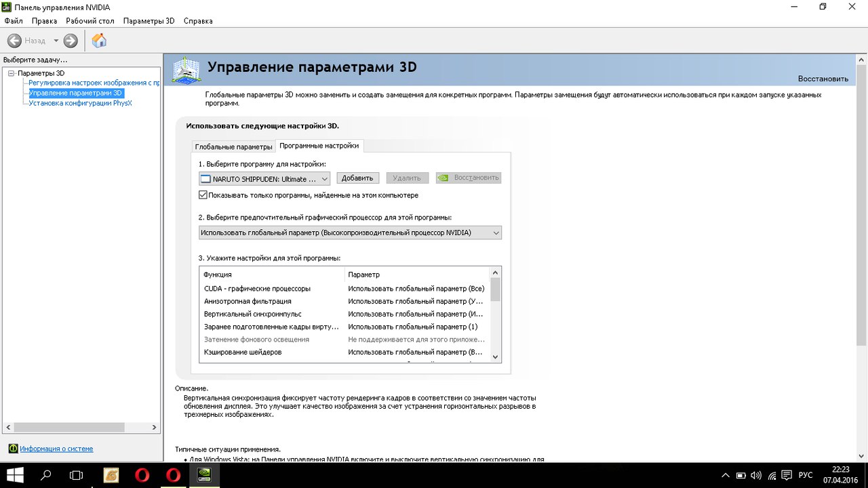The width and height of the screenshot is (868, 488).
Task: Open the Windows Start menu
Action: (15, 475)
